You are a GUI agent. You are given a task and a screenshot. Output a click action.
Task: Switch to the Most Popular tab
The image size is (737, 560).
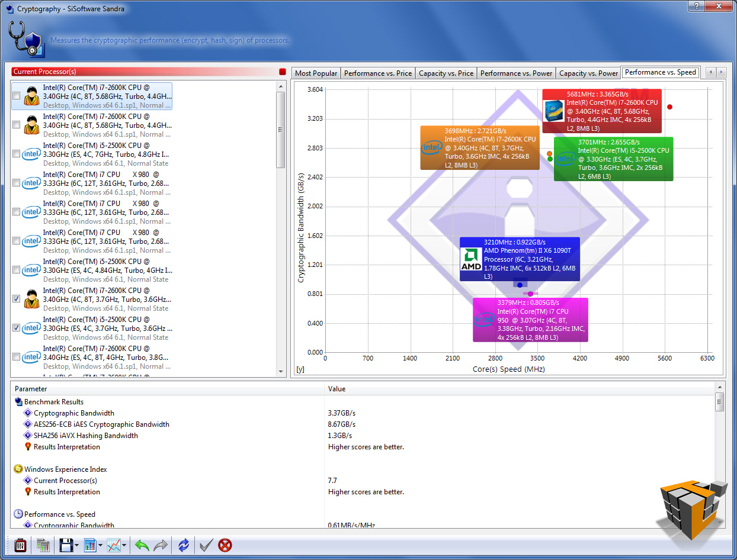(316, 73)
